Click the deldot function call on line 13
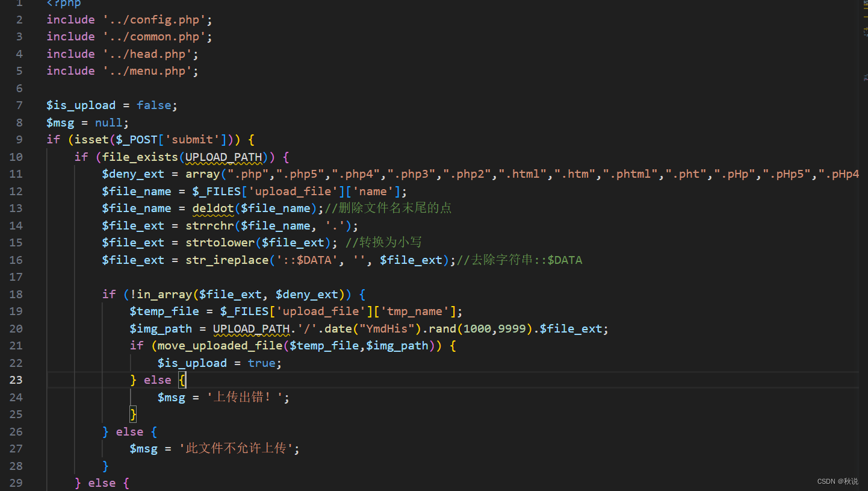This screenshot has height=491, width=868. [213, 208]
